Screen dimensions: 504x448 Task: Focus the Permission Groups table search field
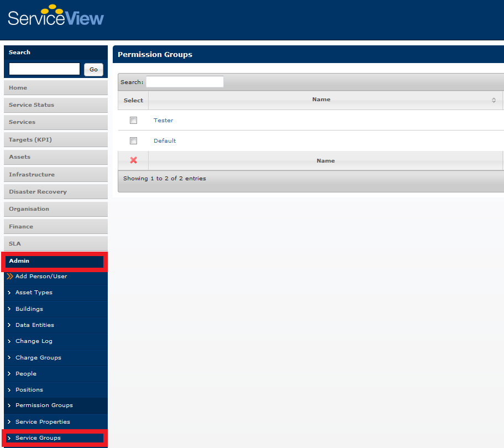click(x=185, y=82)
